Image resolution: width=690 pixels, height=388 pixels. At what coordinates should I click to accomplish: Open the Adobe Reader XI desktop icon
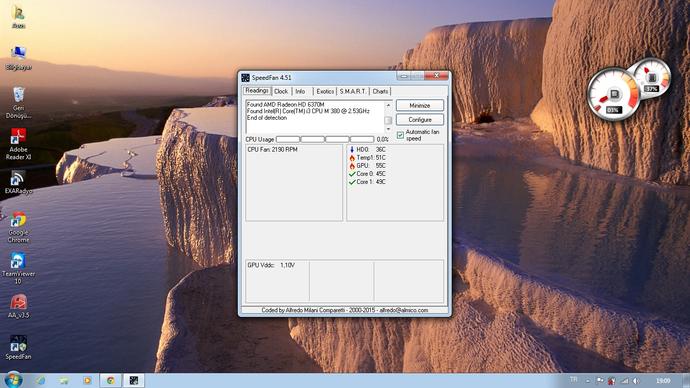(x=18, y=144)
